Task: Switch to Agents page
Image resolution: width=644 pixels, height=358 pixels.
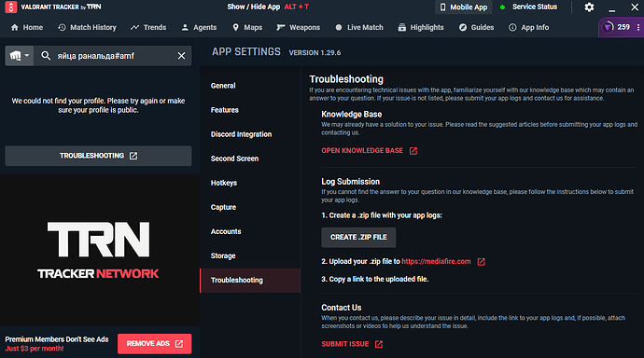Action: pyautogui.click(x=199, y=27)
